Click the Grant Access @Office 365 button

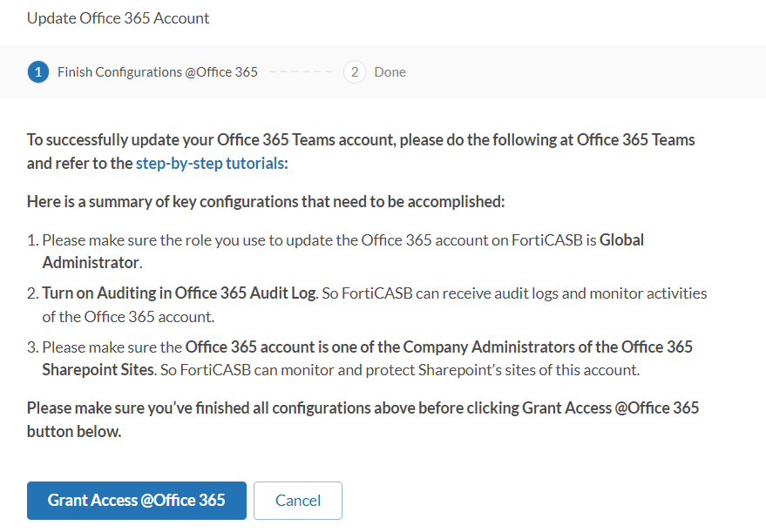pyautogui.click(x=136, y=500)
